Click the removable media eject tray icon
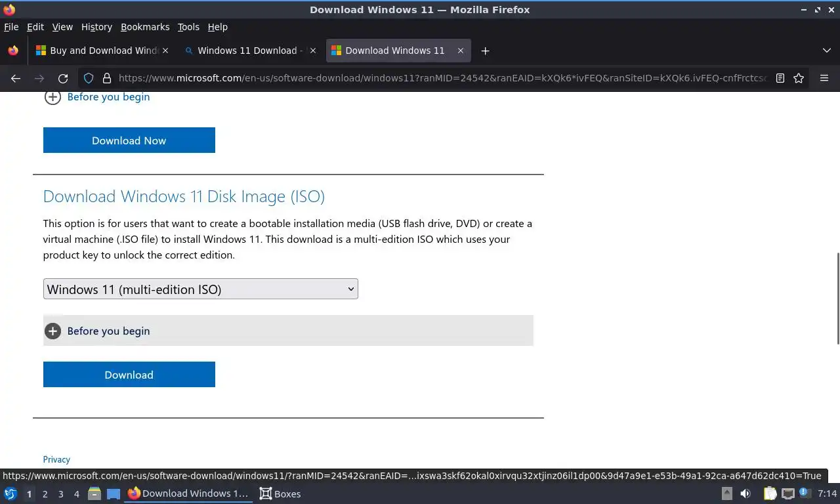 (x=727, y=493)
